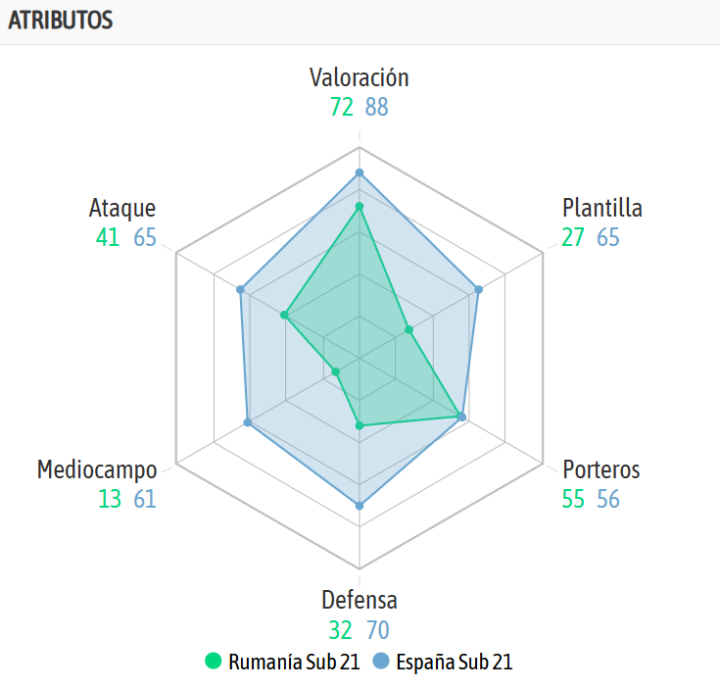Click Rumanía's green Ataque data point
The width and height of the screenshot is (720, 689).
[x=284, y=315]
